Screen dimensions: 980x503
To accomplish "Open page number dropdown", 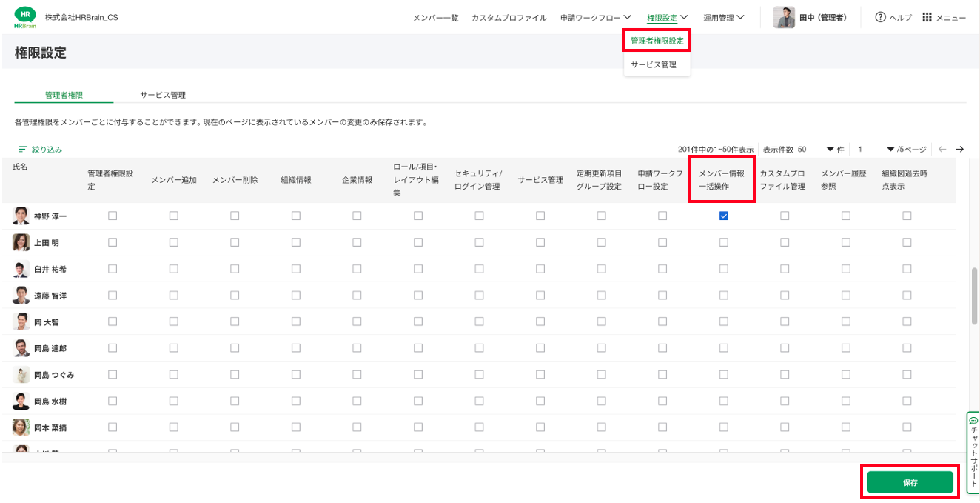I will pyautogui.click(x=876, y=149).
